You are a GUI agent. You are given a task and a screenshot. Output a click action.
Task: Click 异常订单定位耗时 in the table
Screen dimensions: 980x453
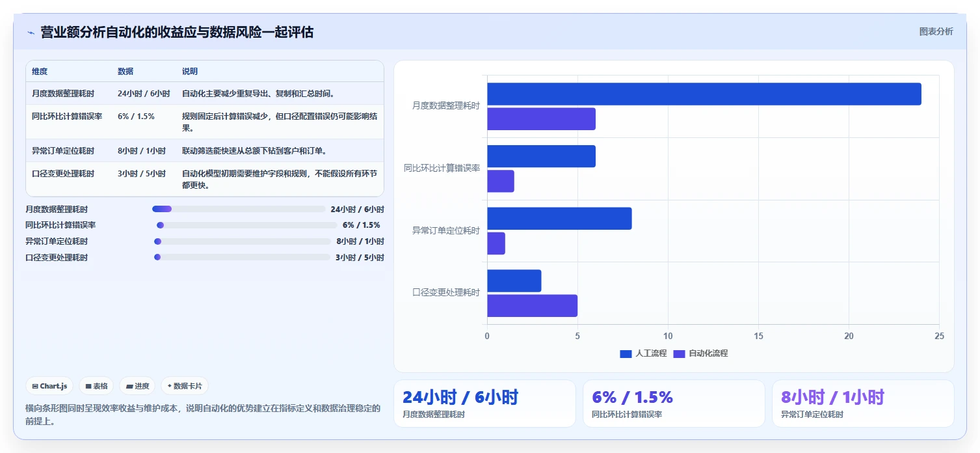coord(63,151)
